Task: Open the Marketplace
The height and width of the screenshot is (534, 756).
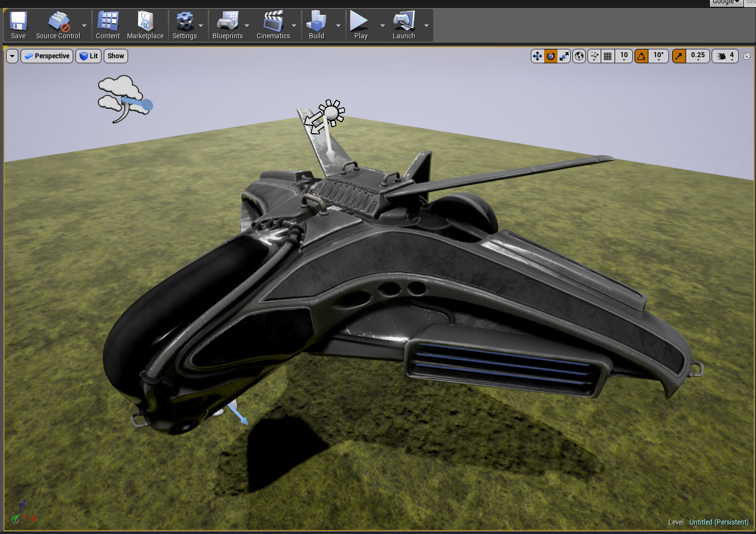Action: pos(145,26)
